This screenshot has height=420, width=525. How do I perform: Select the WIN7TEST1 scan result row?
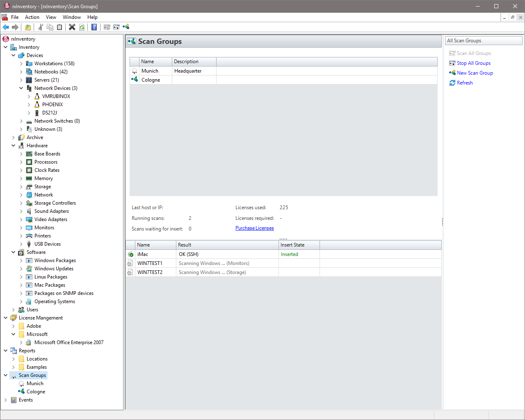coord(283,263)
